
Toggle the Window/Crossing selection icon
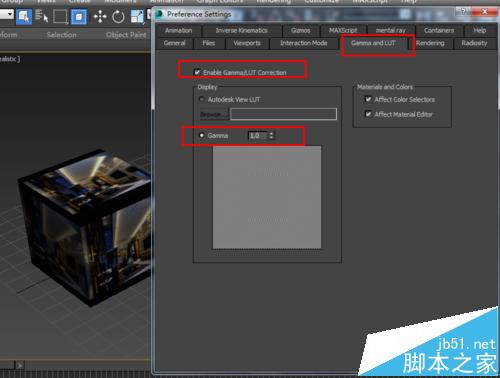pos(79,16)
